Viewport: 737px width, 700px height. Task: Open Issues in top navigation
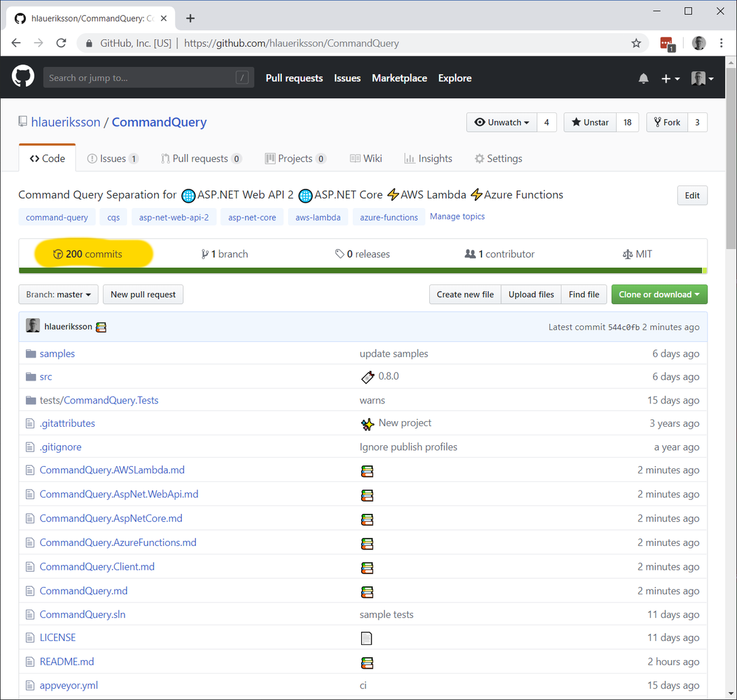(347, 78)
